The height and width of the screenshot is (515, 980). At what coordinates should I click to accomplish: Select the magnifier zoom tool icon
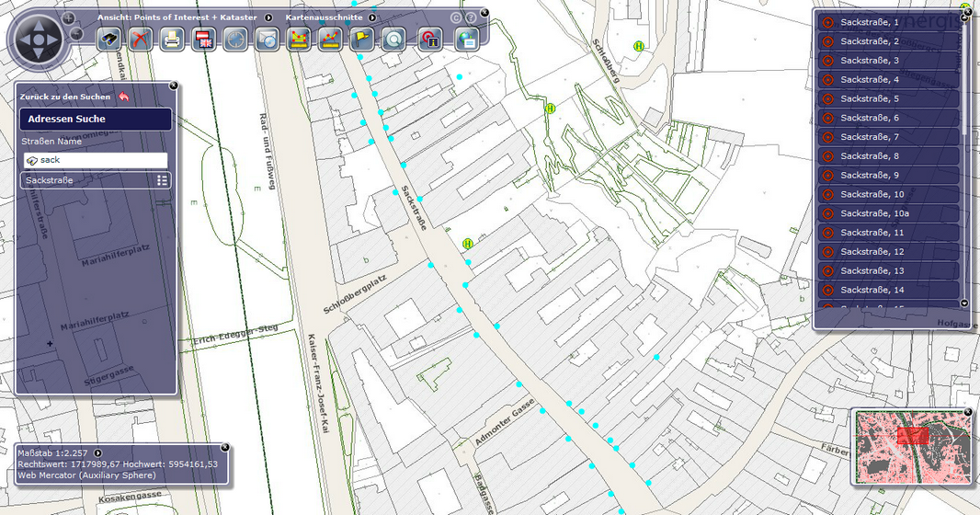tap(393, 39)
